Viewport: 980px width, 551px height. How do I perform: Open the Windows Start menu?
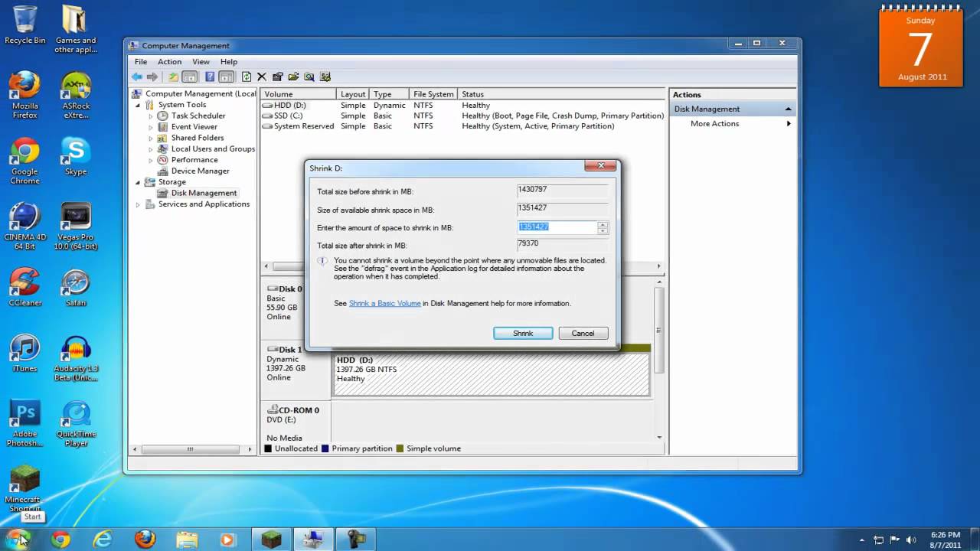coord(18,539)
